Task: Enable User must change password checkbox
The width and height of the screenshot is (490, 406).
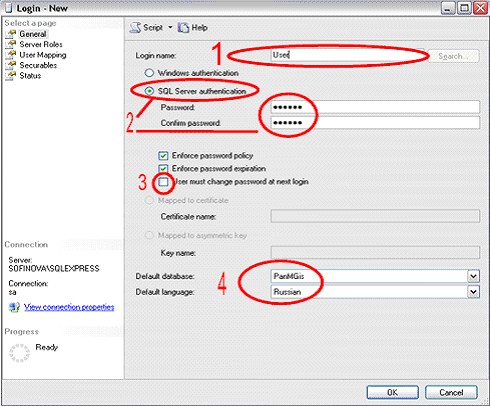Action: point(163,182)
